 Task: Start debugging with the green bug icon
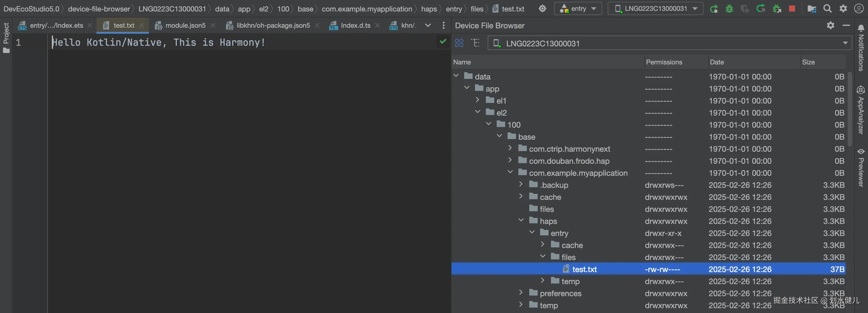729,9
